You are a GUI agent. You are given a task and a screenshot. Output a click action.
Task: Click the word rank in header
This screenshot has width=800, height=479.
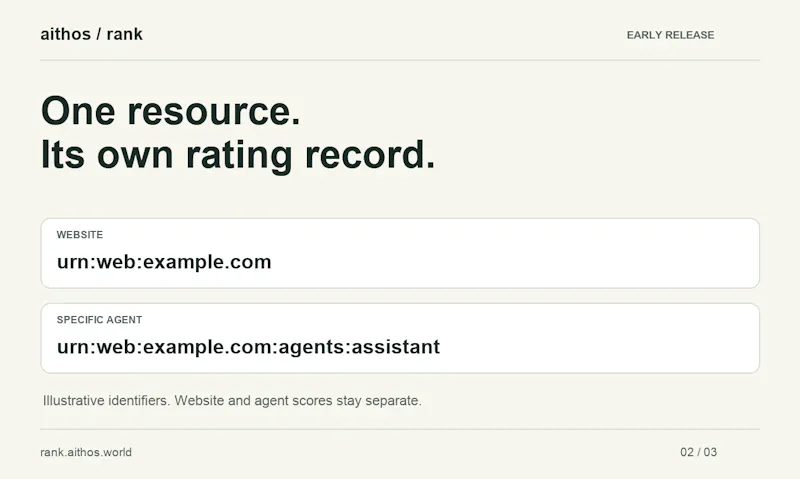tap(124, 34)
